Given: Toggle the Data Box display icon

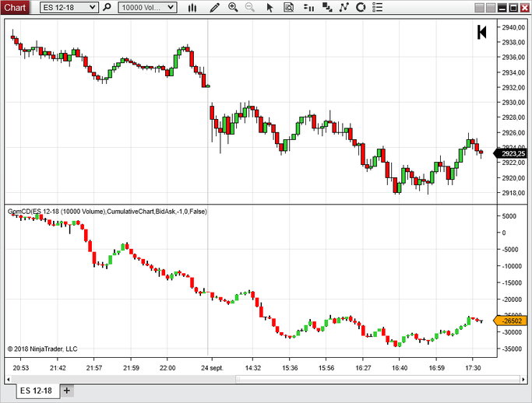Looking at the screenshot, I should click(x=288, y=8).
